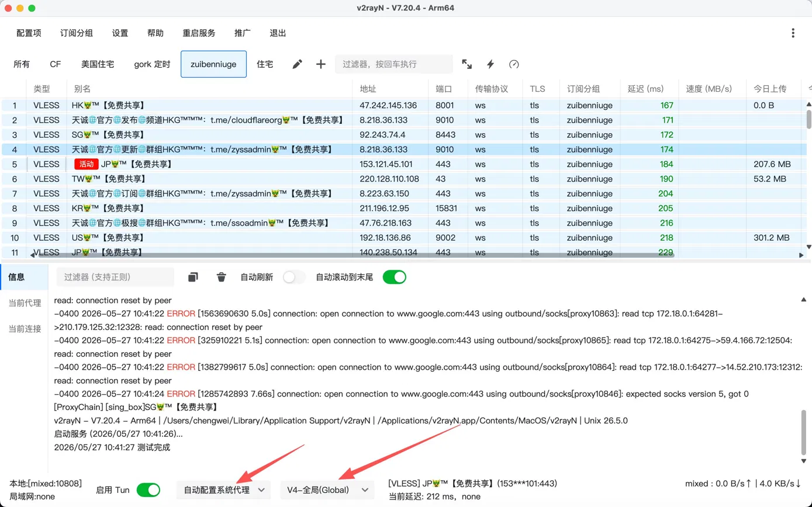Sort by the 端口 column header
This screenshot has width=812, height=507.
tap(448, 89)
